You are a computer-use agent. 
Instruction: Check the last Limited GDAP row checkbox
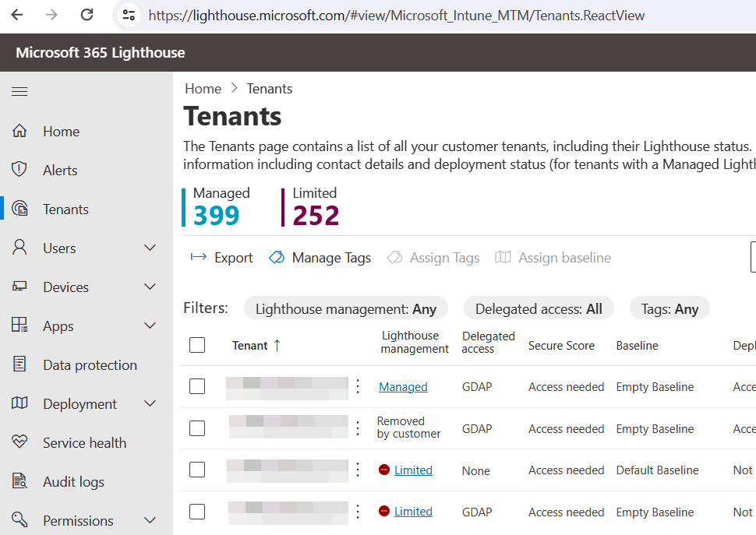coord(197,512)
